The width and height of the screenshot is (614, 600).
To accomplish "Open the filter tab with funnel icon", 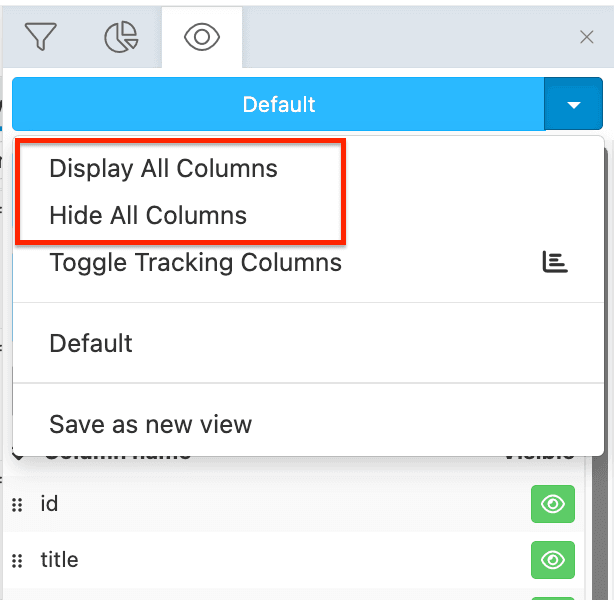I will [x=40, y=37].
